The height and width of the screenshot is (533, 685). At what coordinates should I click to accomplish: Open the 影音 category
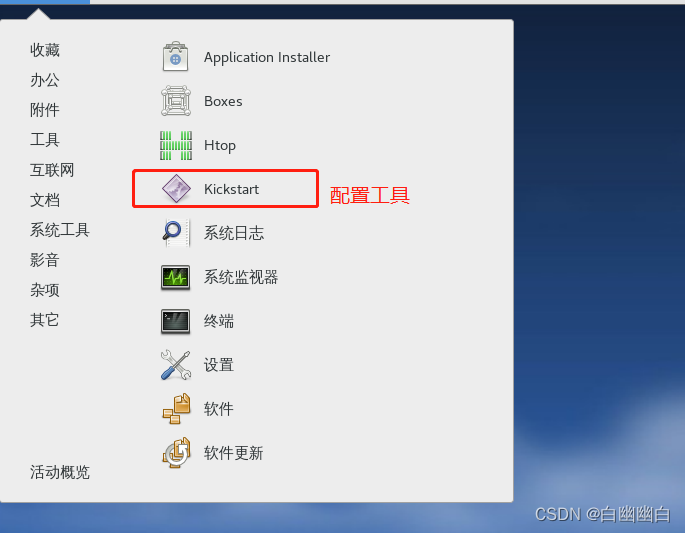tap(45, 260)
